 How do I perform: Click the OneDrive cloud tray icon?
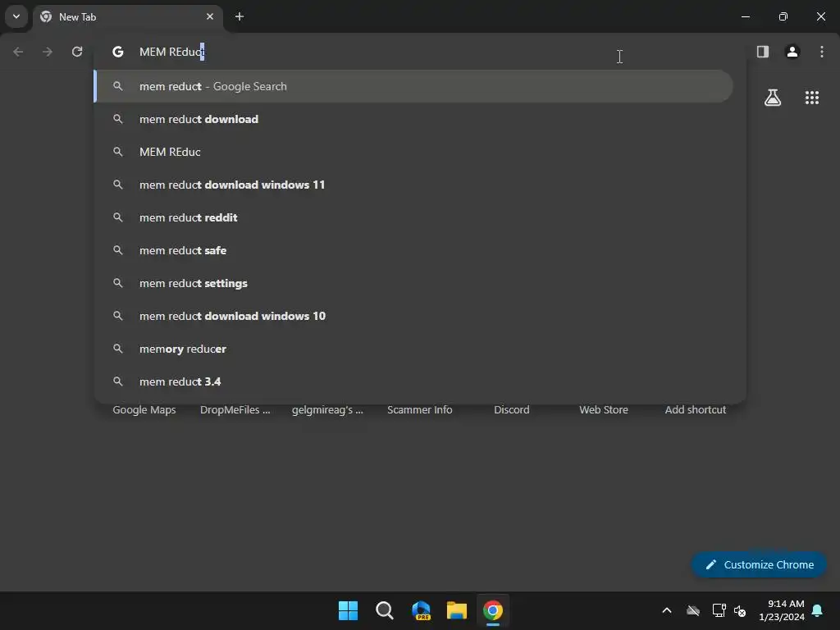point(693,610)
